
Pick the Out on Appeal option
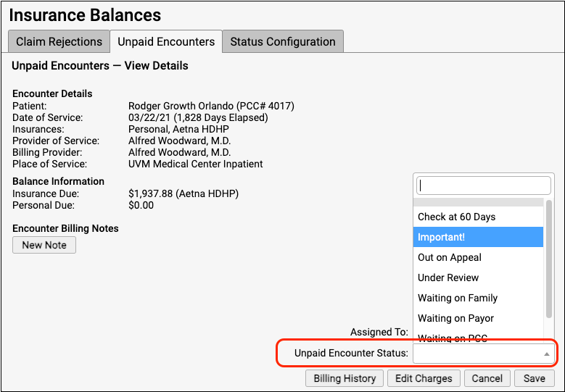coord(479,257)
